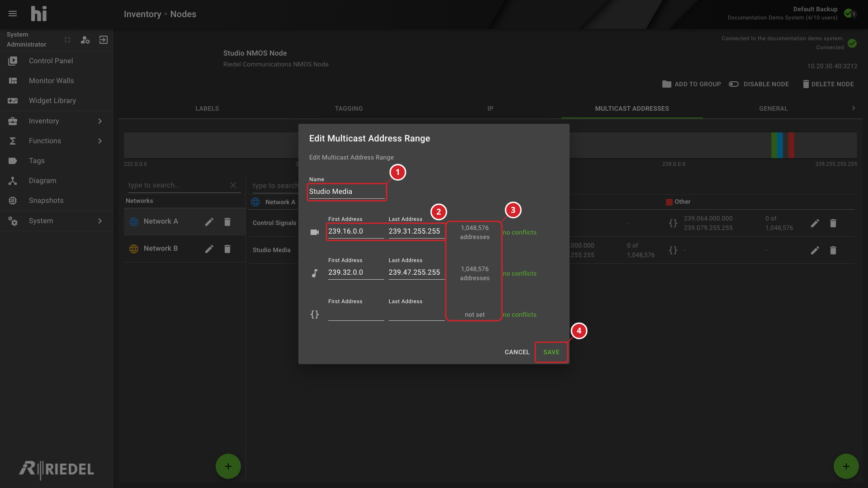Show more tabs with right chevron
Image resolution: width=868 pixels, height=488 pixels.
coord(854,108)
